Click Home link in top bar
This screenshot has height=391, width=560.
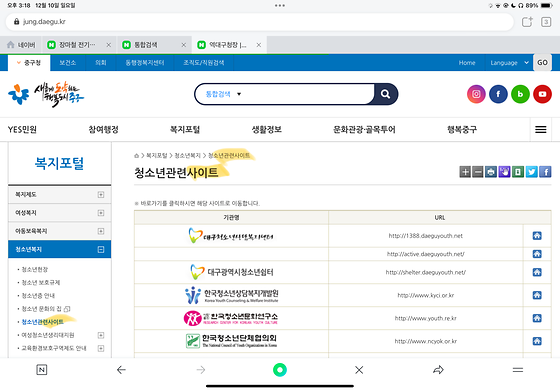point(467,63)
